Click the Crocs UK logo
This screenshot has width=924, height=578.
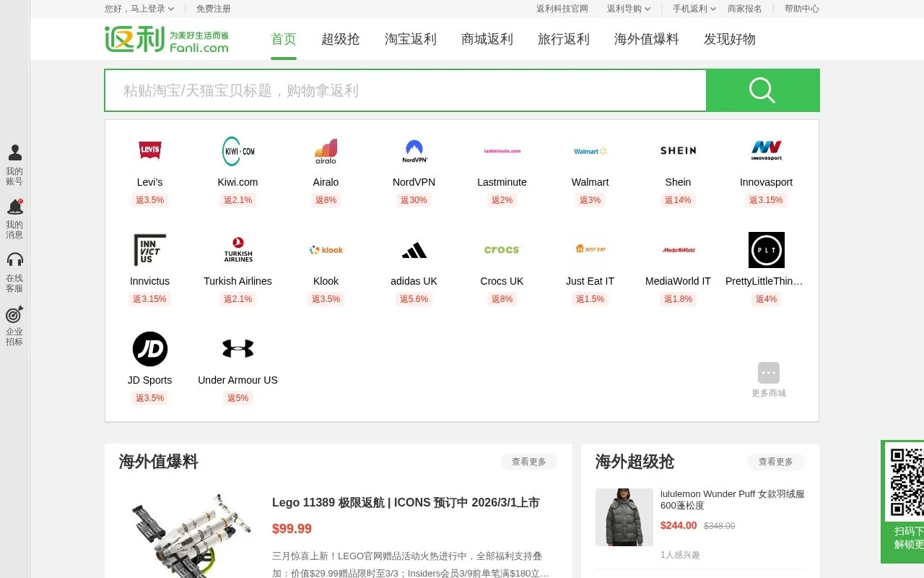point(502,250)
